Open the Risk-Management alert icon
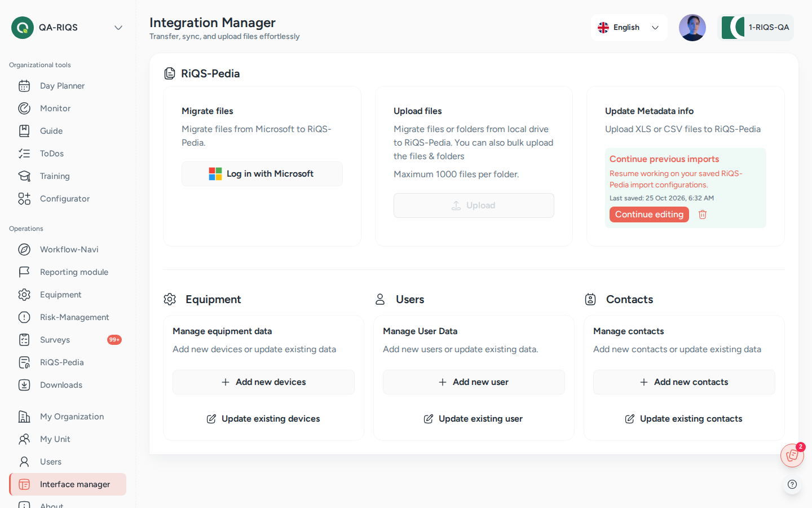Image resolution: width=812 pixels, height=508 pixels. (x=24, y=317)
